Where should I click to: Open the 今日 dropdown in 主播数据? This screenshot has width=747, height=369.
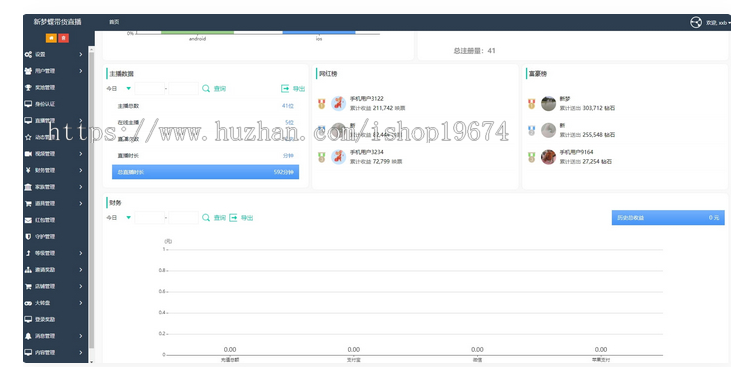point(119,89)
